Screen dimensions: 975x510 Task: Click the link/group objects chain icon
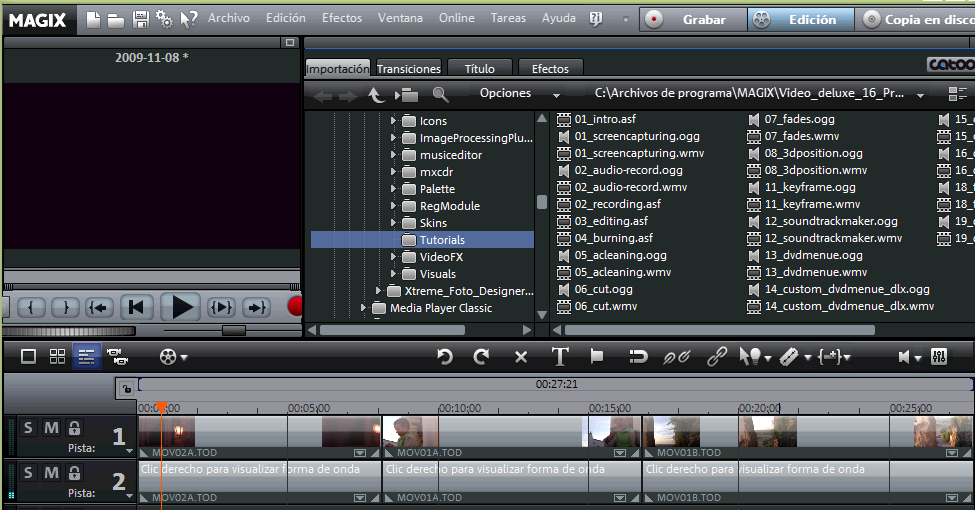[717, 356]
